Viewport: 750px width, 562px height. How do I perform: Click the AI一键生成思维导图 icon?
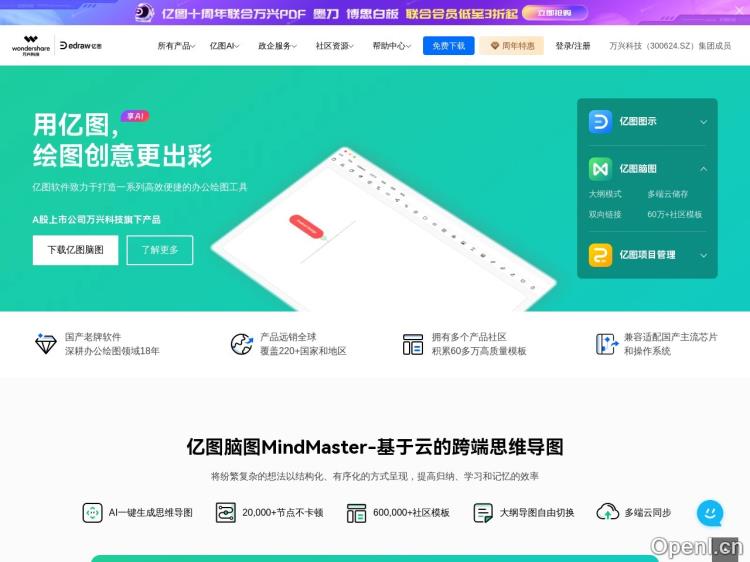[x=92, y=513]
